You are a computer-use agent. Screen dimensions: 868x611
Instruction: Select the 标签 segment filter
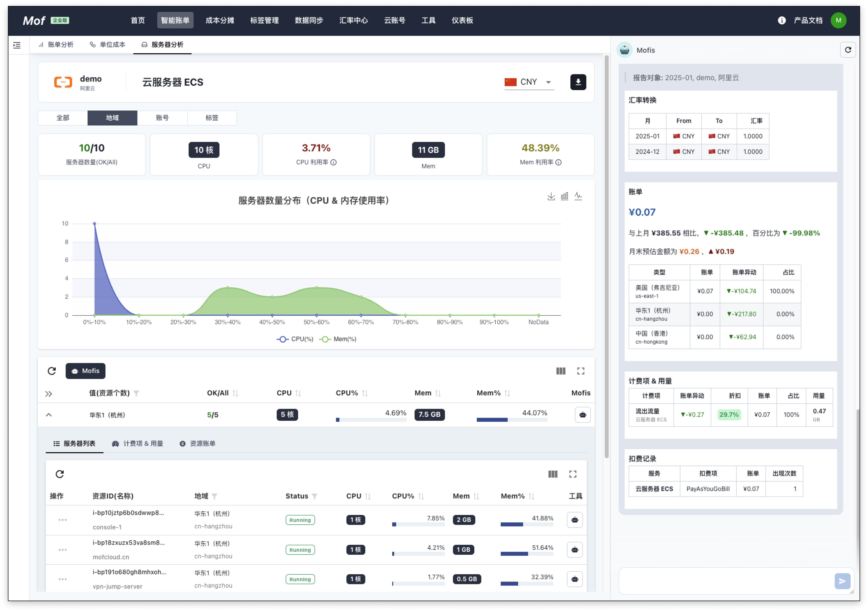212,118
